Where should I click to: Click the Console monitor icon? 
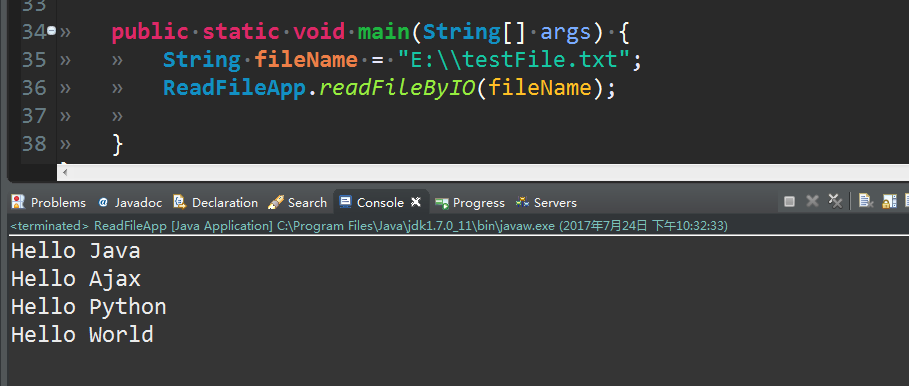pos(346,202)
